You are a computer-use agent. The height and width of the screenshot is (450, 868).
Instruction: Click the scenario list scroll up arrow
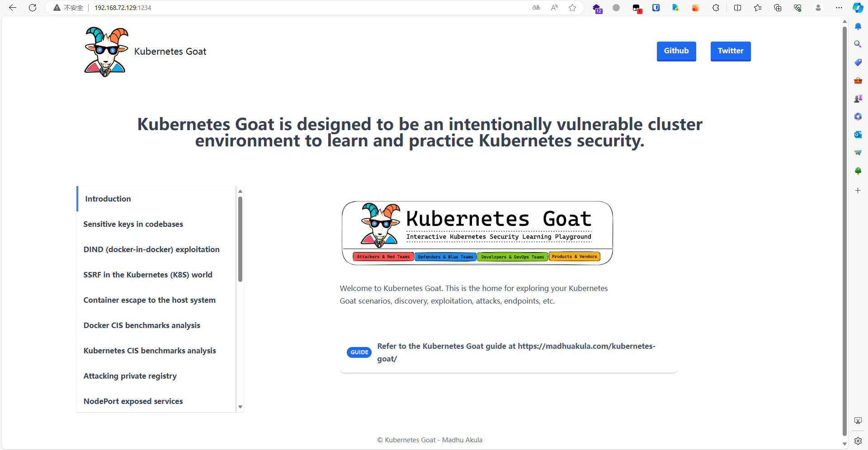(240, 191)
